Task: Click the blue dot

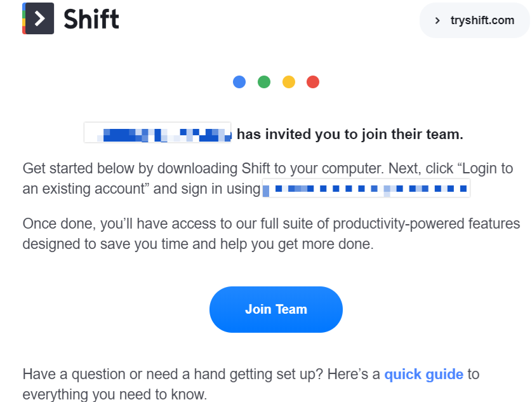Action: 239,82
